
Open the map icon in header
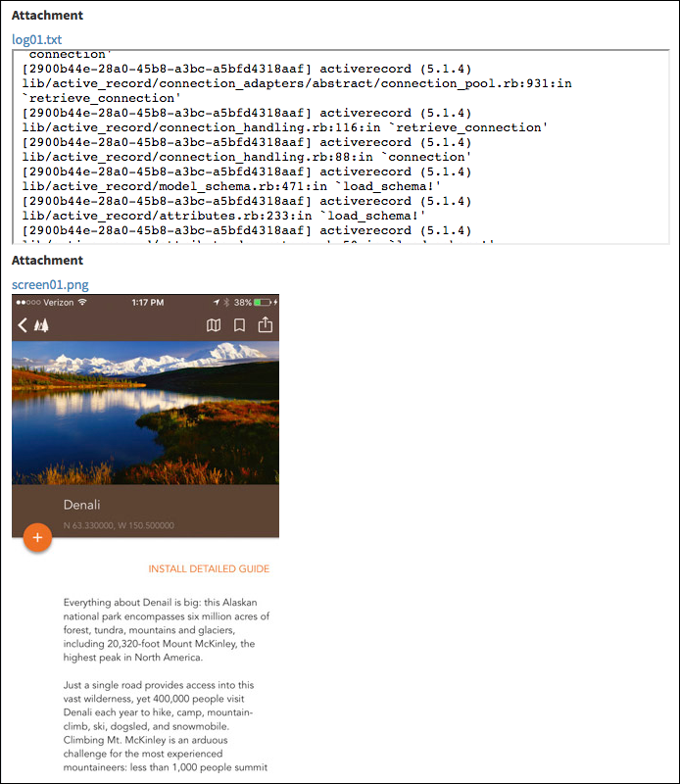214,325
